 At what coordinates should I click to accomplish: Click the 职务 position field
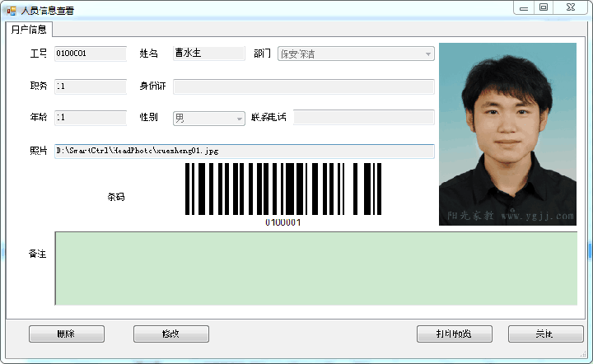click(90, 86)
